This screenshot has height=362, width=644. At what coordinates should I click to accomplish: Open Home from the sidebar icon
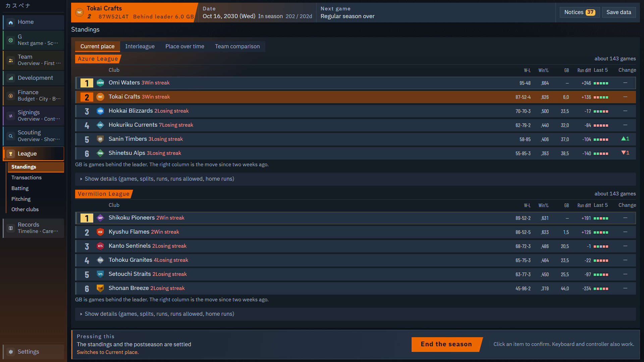click(x=11, y=22)
